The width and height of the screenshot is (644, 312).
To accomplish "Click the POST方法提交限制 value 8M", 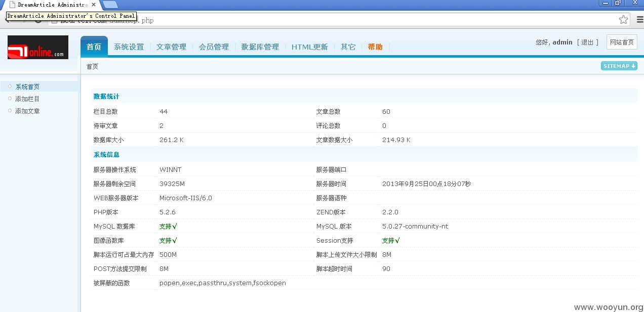I will [164, 269].
